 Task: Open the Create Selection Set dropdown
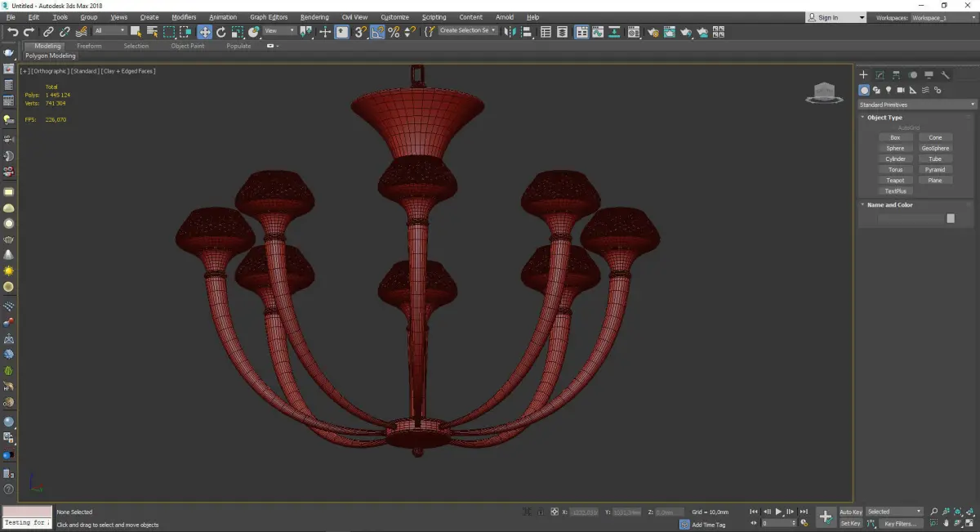[467, 31]
